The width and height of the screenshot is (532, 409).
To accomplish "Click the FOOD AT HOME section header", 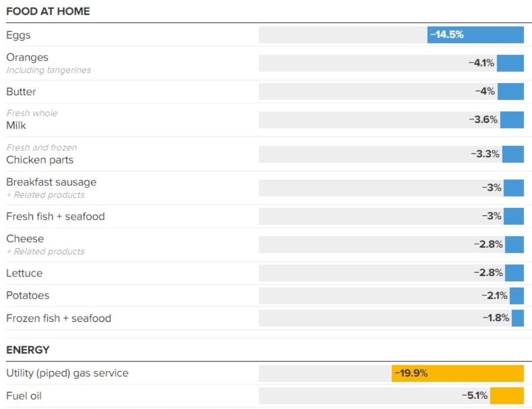I will [48, 11].
